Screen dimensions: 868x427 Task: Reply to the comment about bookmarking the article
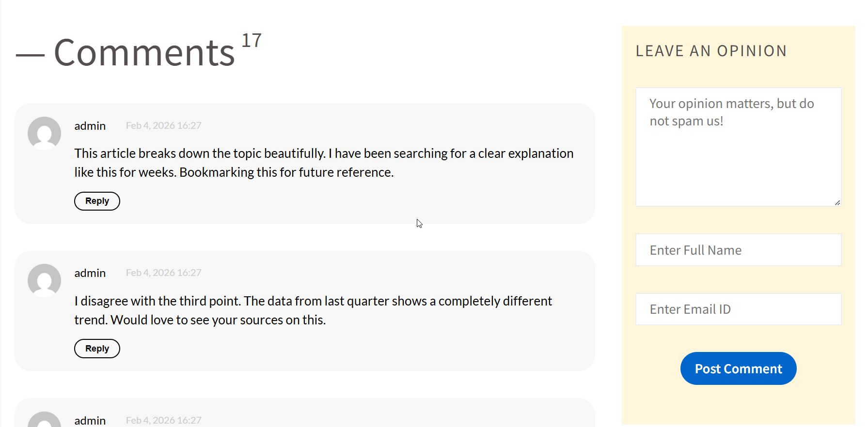(x=97, y=201)
